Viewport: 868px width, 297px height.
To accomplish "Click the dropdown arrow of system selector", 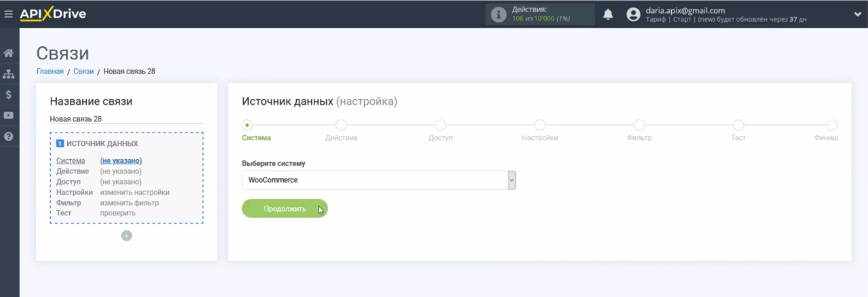I will pos(512,180).
